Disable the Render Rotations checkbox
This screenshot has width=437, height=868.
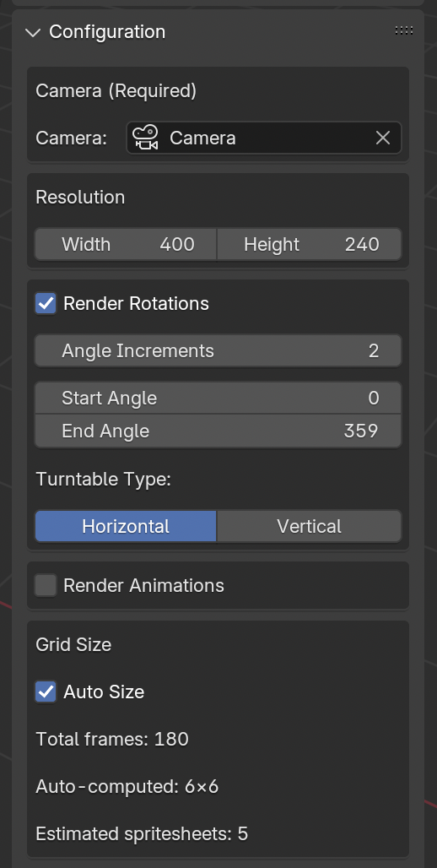(46, 303)
